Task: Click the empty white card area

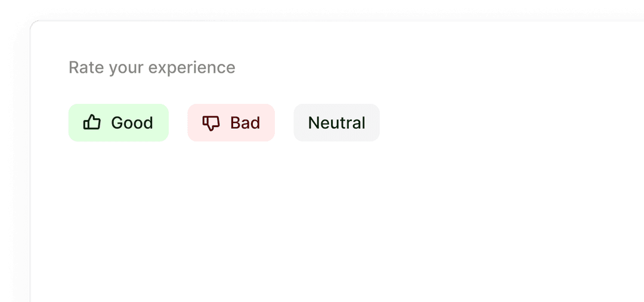Action: pos(334,227)
